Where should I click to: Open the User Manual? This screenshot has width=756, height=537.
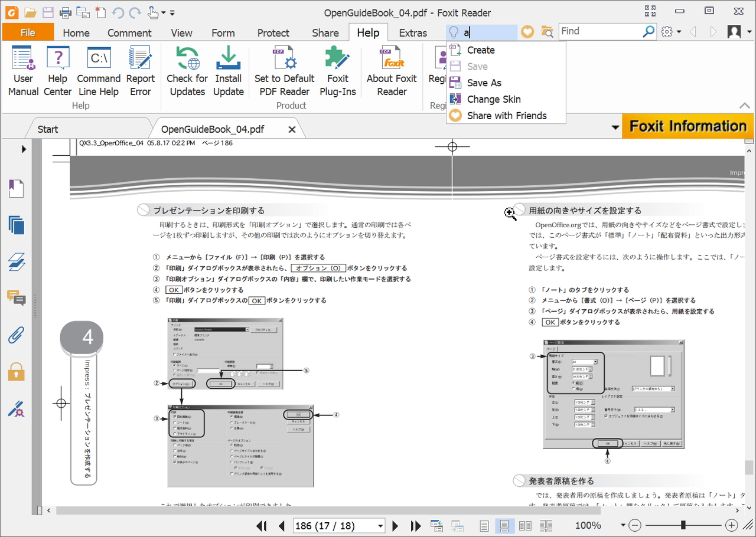(x=23, y=71)
